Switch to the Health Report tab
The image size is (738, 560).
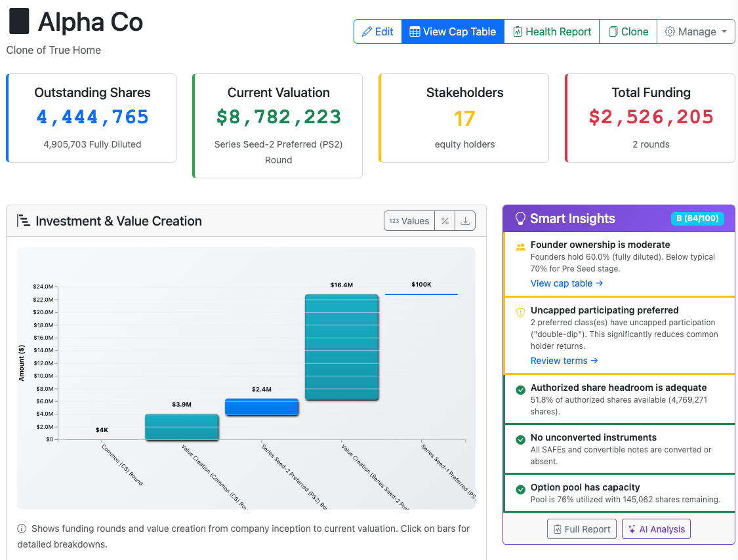click(x=551, y=31)
